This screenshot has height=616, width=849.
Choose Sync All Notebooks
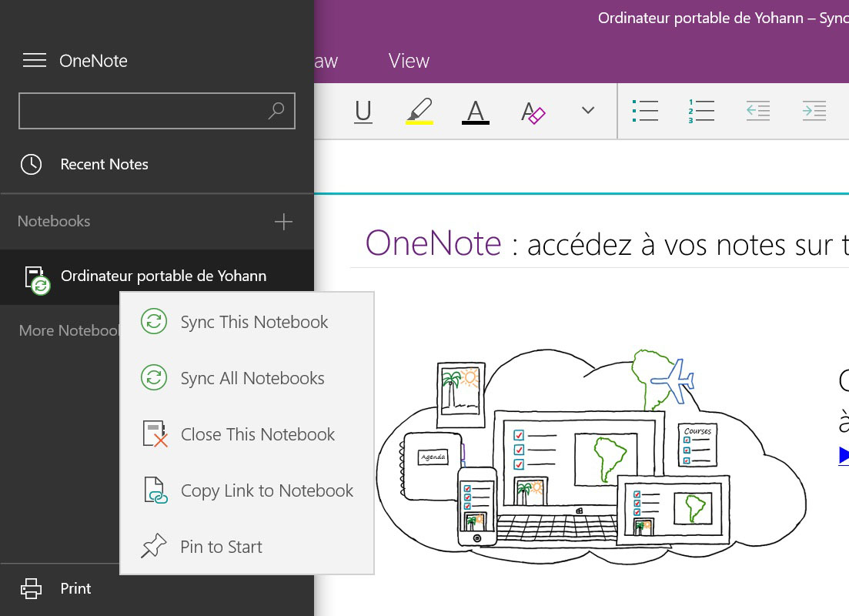click(x=252, y=378)
